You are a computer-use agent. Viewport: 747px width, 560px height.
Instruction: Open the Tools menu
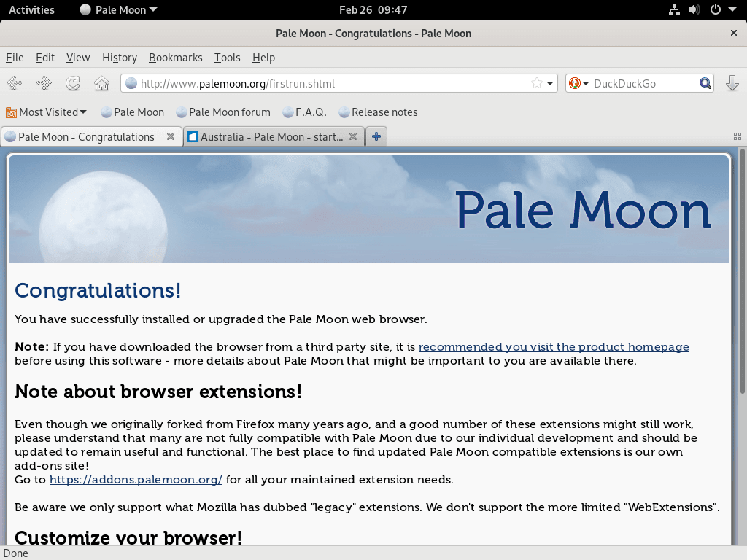coord(228,58)
